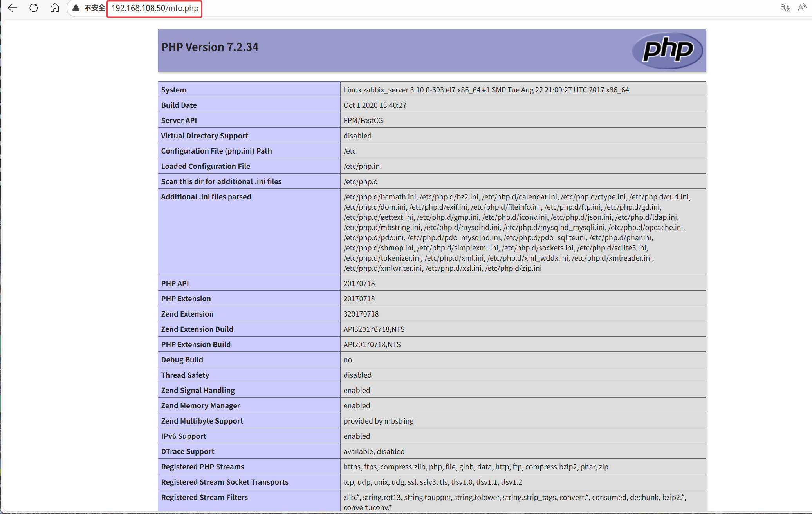Viewport: 812px width, 514px height.
Task: Click the PHP logo image
Action: coord(668,51)
